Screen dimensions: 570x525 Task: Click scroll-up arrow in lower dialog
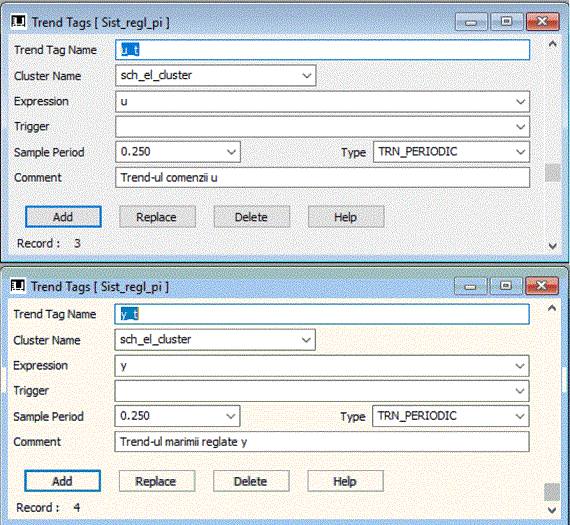coord(552,309)
